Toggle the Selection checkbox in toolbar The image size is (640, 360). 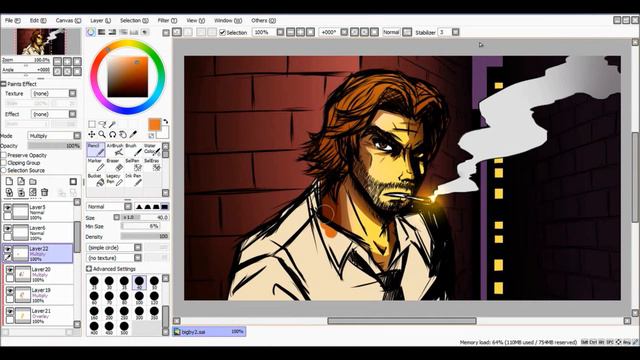tap(222, 32)
